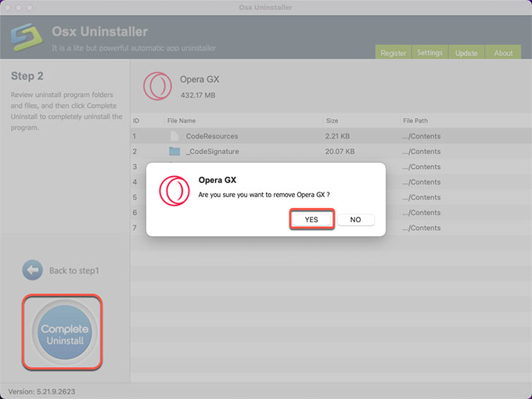Switch to the Update tab
Image resolution: width=532 pixels, height=399 pixels.
466,53
